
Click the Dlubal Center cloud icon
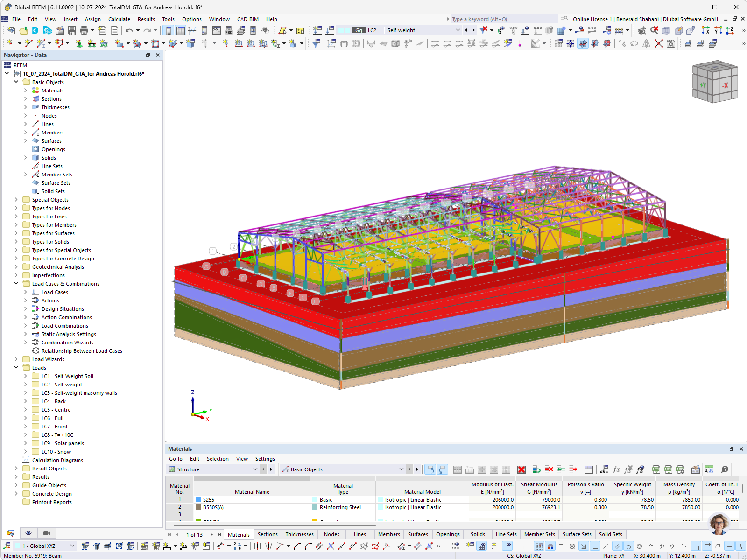point(35,30)
